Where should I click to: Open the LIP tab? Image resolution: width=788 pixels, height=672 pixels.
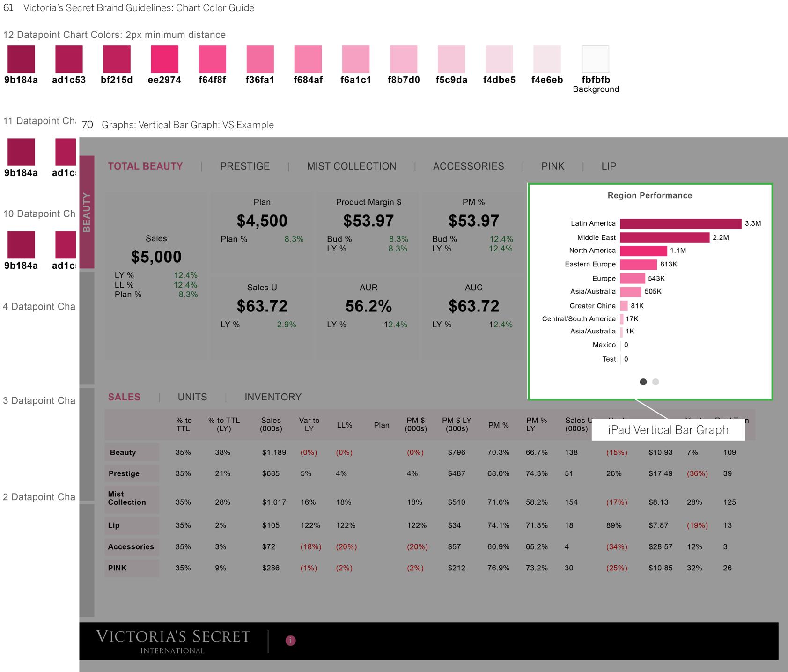tap(608, 166)
